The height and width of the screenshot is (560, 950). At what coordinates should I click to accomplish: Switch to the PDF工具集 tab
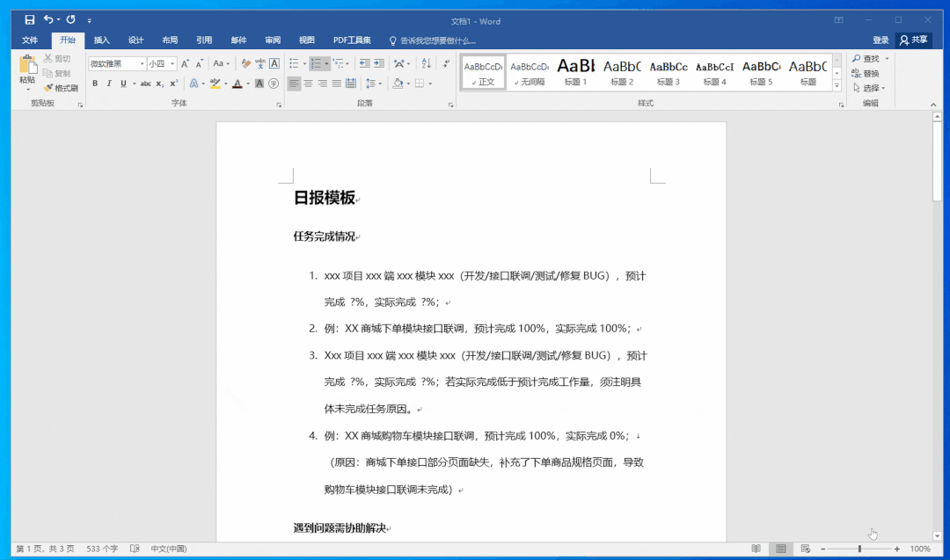click(x=352, y=40)
